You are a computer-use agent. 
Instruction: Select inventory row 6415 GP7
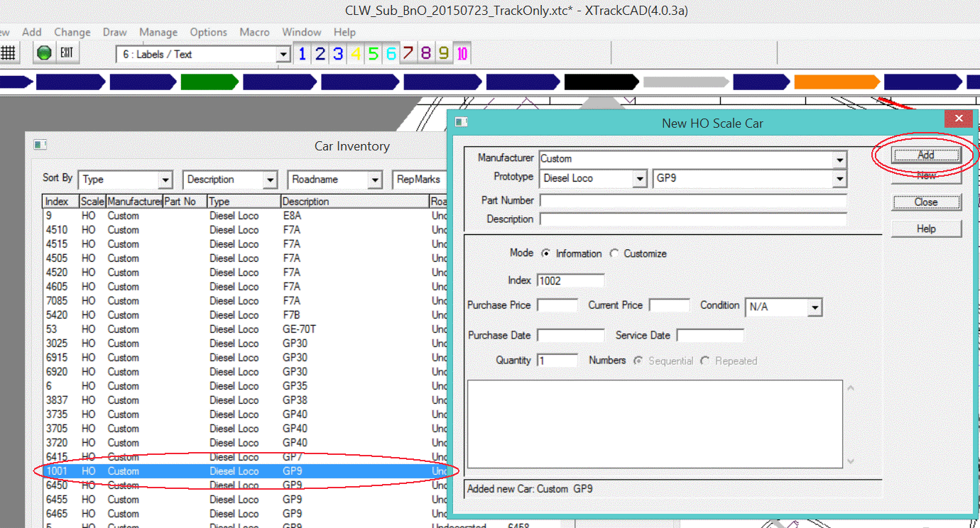pos(245,457)
